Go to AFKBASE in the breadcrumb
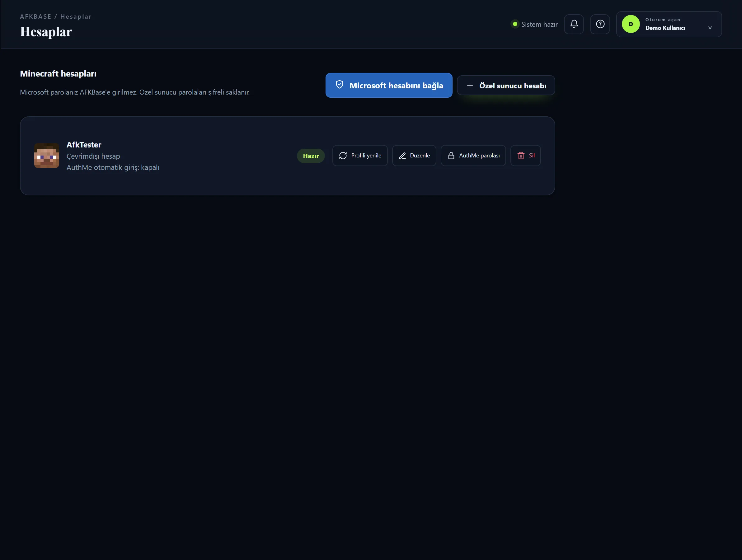Screen dimensions: 742x560 pyautogui.click(x=35, y=17)
